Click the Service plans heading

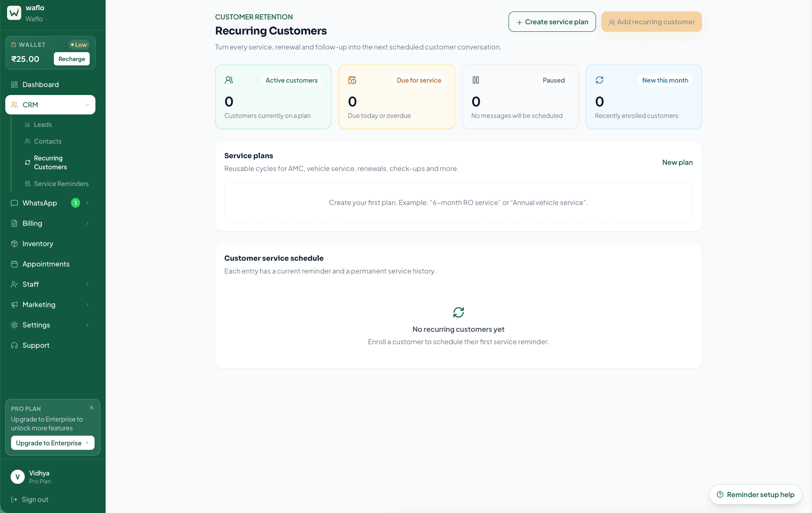[x=249, y=156]
